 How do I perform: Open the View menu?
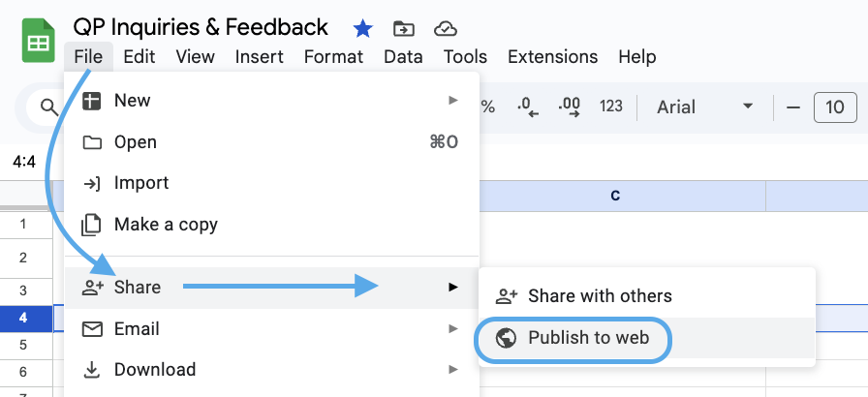click(x=195, y=57)
